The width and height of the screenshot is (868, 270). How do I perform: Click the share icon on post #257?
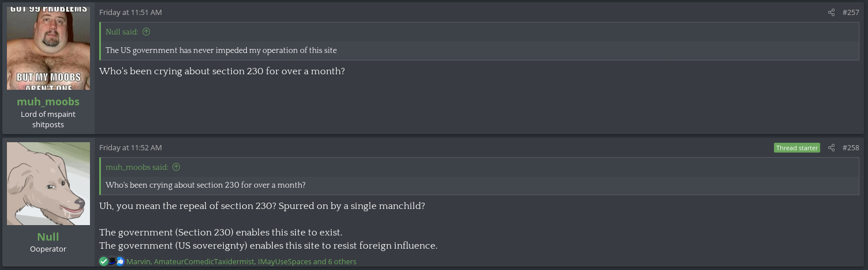point(831,12)
